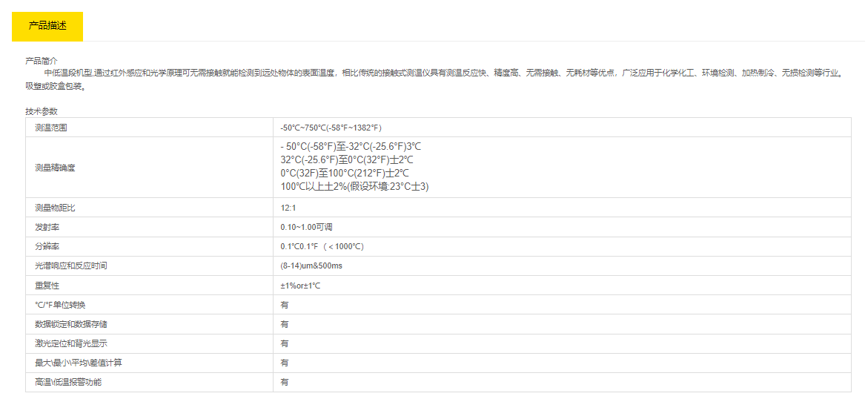
Task: Click the 测量精确度 row label
Action: point(55,168)
